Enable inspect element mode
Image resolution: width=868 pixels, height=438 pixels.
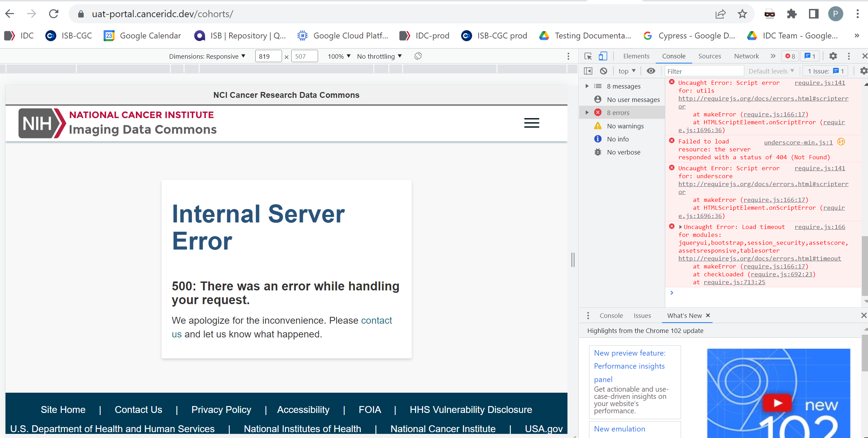pos(588,56)
